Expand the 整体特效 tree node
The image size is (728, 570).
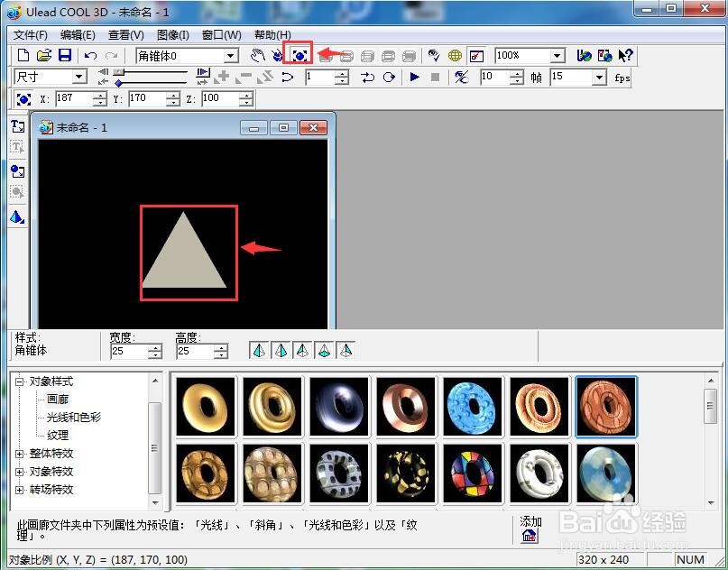pyautogui.click(x=19, y=454)
